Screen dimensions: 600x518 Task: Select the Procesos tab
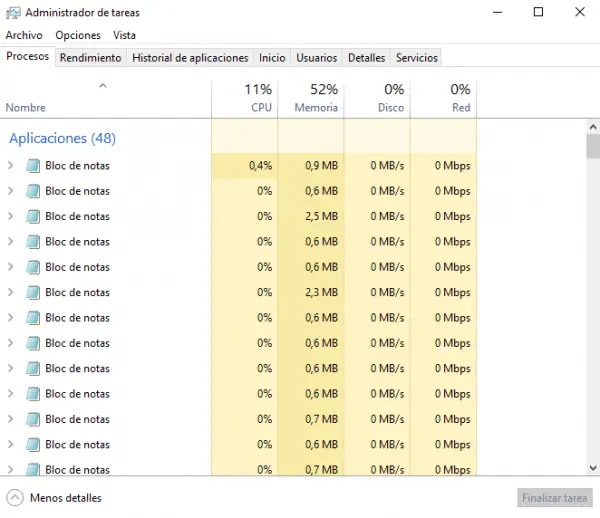pyautogui.click(x=28, y=56)
